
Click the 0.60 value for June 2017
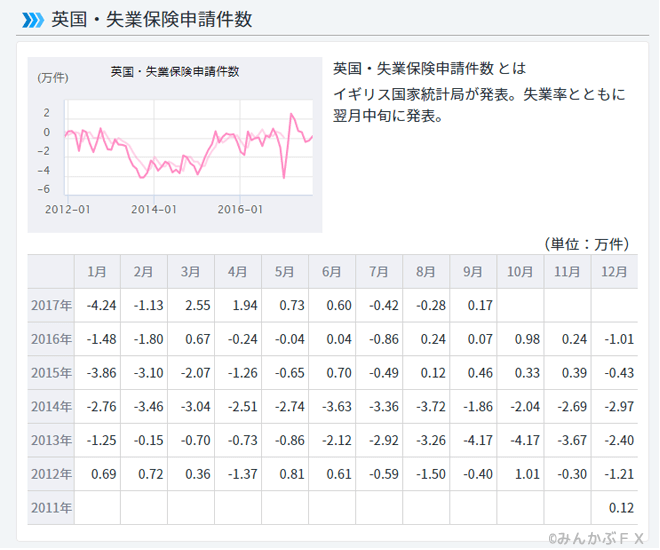pos(339,305)
